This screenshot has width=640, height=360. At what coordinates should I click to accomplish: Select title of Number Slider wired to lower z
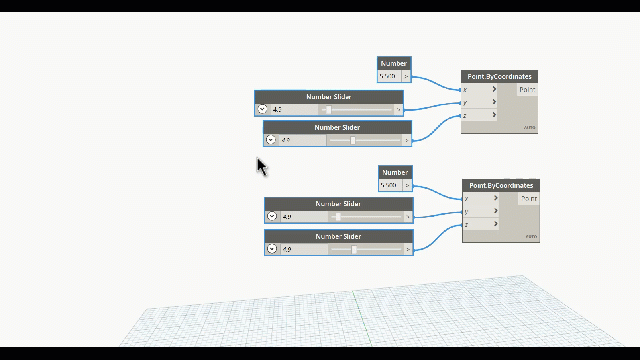pos(338,236)
